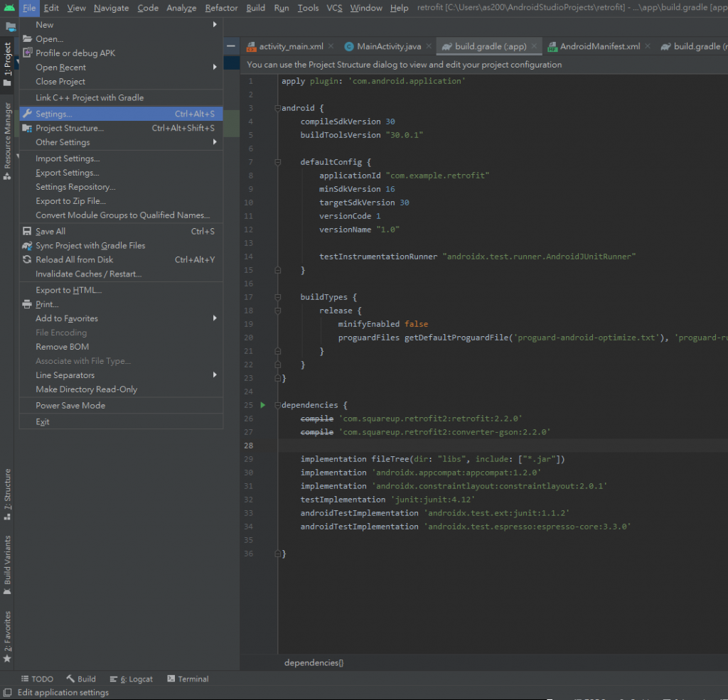Close the activity_main.xml tab

(331, 45)
